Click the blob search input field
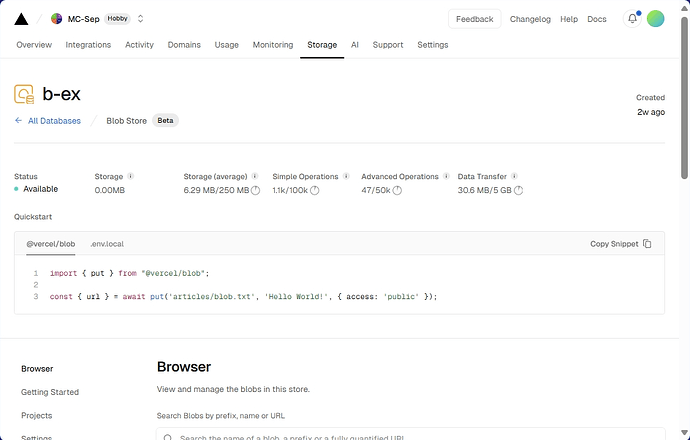The width and height of the screenshot is (690, 440). tap(411, 434)
